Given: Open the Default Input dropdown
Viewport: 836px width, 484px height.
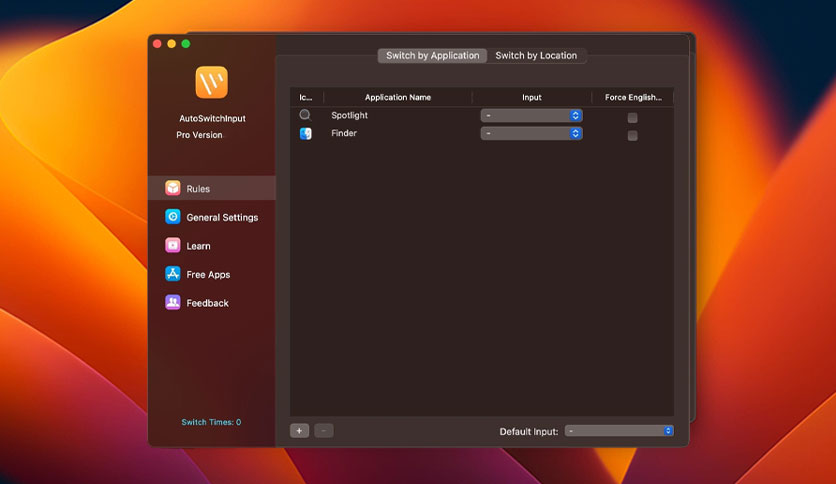Looking at the screenshot, I should (619, 431).
